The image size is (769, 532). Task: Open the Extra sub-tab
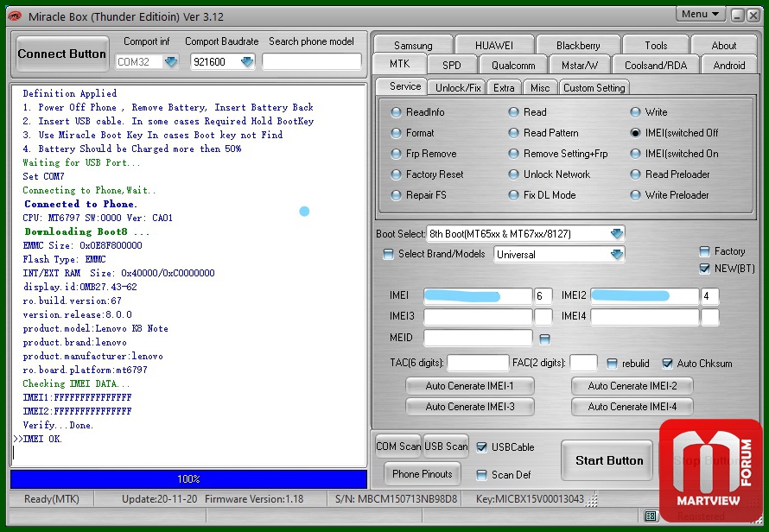point(504,88)
